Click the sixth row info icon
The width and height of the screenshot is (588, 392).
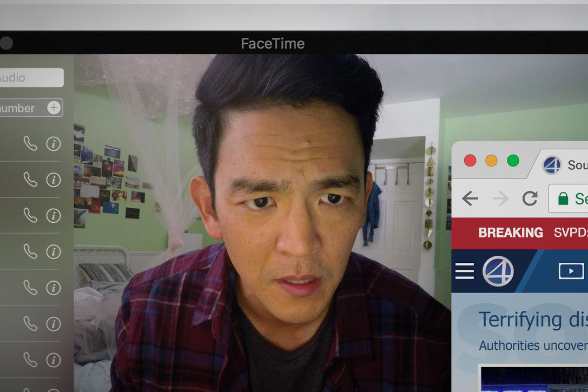(53, 324)
